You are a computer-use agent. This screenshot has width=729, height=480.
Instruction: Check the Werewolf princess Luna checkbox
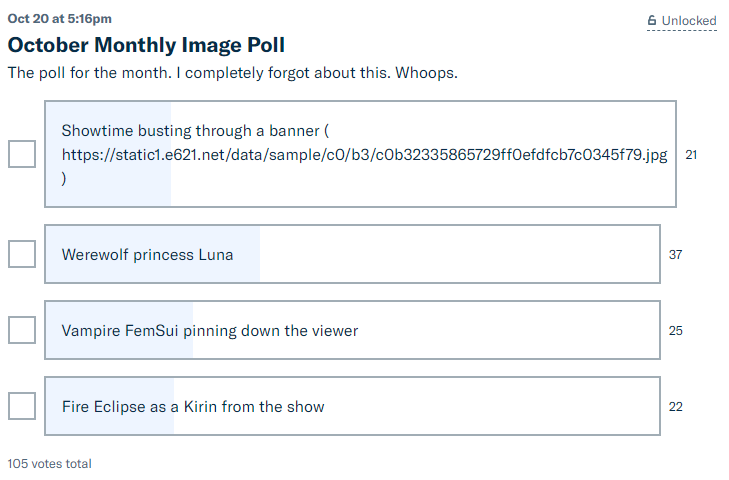(22, 254)
